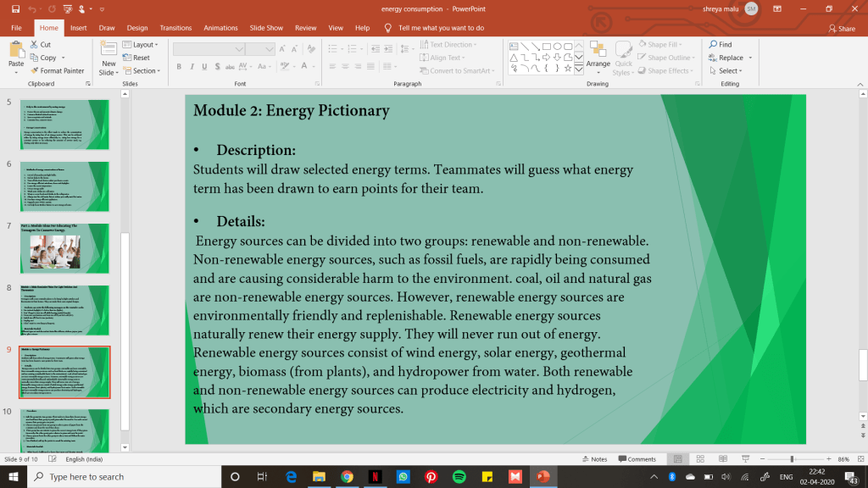This screenshot has height=488, width=868.
Task: Expand the slide Layout dropdown
Action: click(x=140, y=45)
